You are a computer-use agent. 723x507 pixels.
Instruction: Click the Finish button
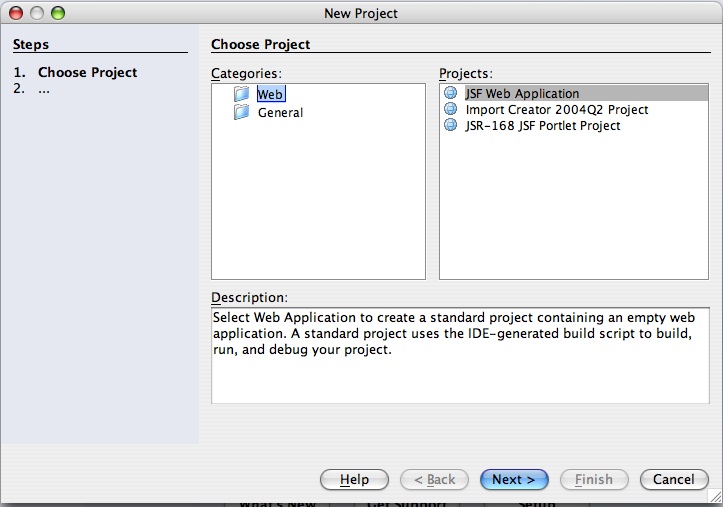594,479
